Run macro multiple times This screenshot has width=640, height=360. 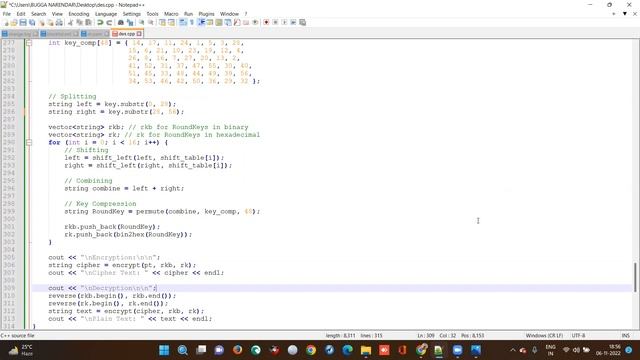pos(293,22)
